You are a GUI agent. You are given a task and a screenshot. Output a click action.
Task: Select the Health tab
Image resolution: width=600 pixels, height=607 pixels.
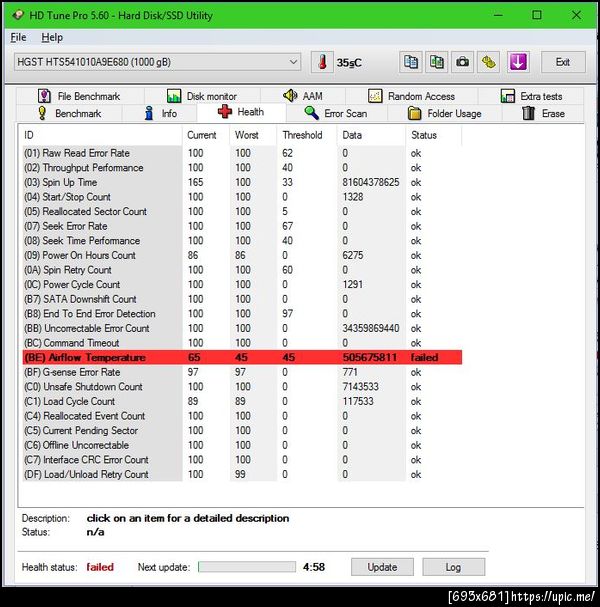pyautogui.click(x=241, y=112)
